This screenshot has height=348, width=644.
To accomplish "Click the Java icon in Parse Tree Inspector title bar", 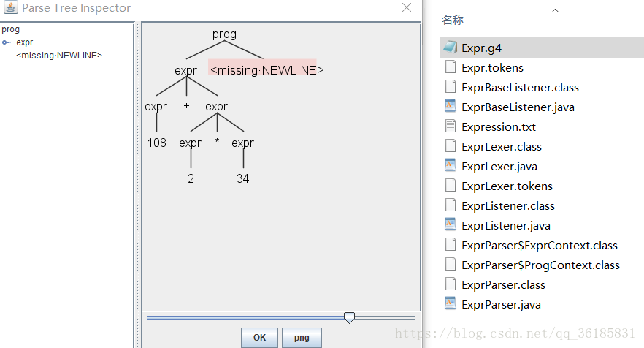I will [11, 7].
